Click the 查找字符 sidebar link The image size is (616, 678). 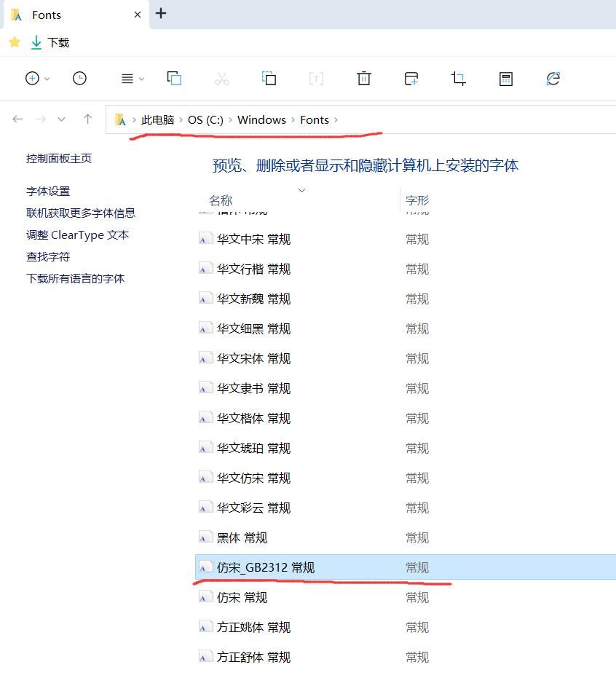tap(49, 256)
